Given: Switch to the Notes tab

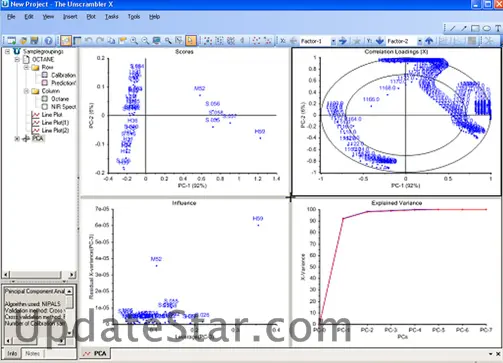Looking at the screenshot, I should tap(32, 353).
